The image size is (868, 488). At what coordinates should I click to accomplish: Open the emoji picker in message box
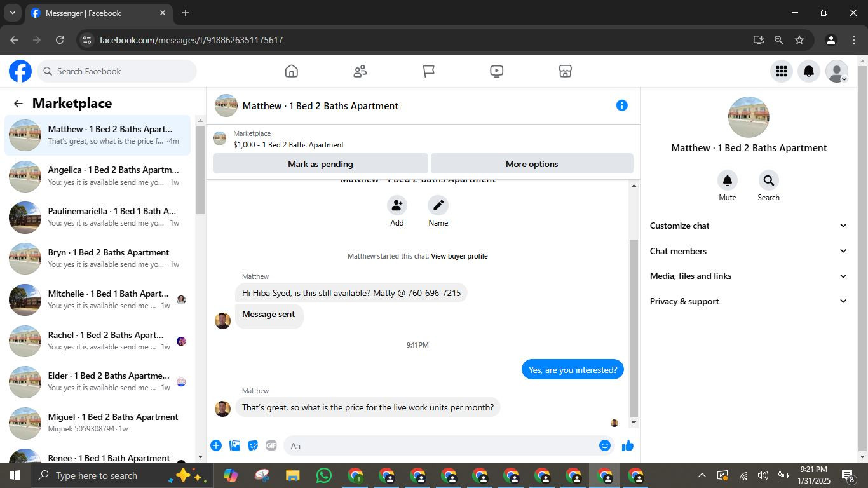[605, 445]
